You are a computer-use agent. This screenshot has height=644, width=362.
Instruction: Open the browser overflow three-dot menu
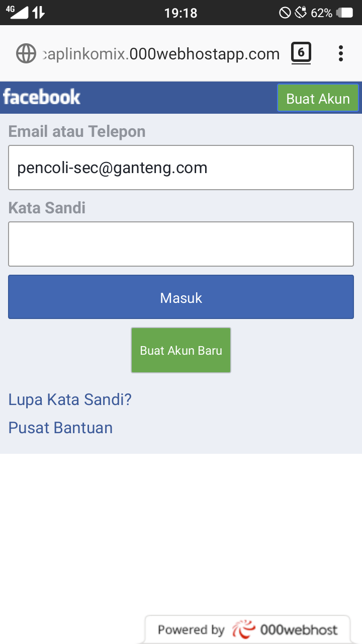[341, 53]
